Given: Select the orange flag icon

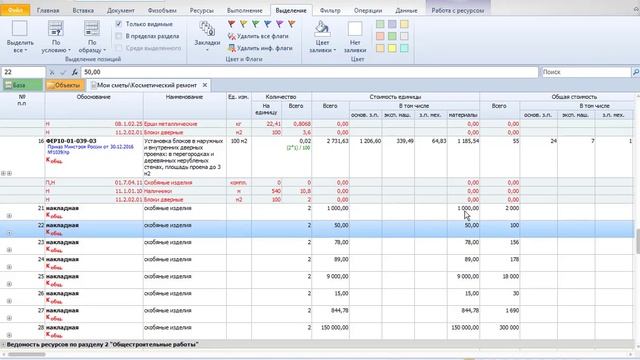Looking at the screenshot, I should [291, 24].
